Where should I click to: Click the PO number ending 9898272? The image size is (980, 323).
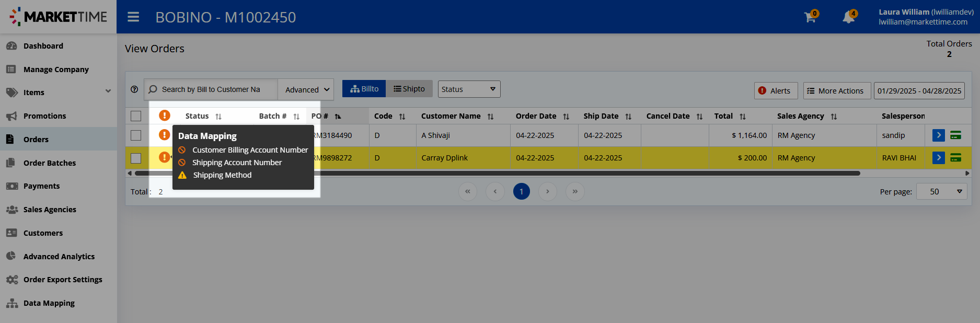tap(332, 158)
